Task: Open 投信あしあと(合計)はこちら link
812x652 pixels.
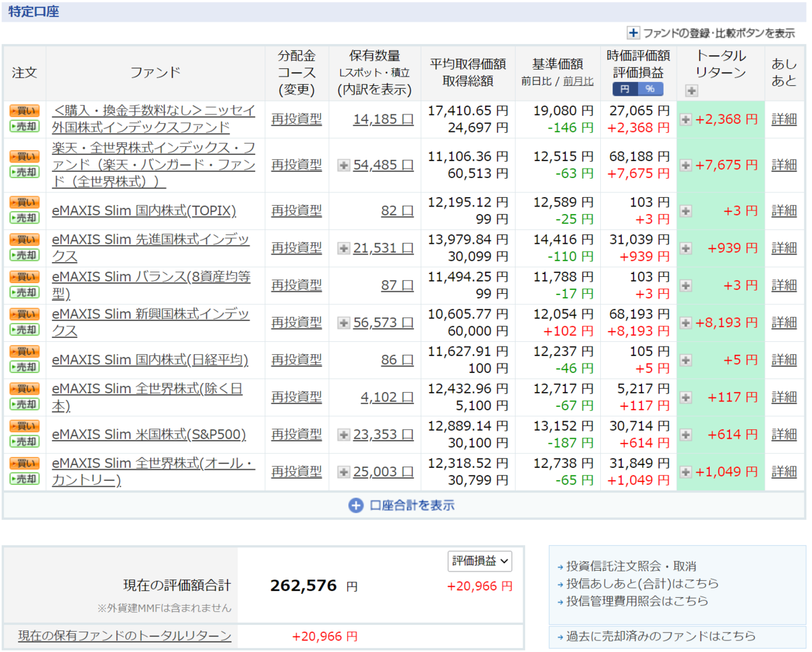Action: click(642, 583)
